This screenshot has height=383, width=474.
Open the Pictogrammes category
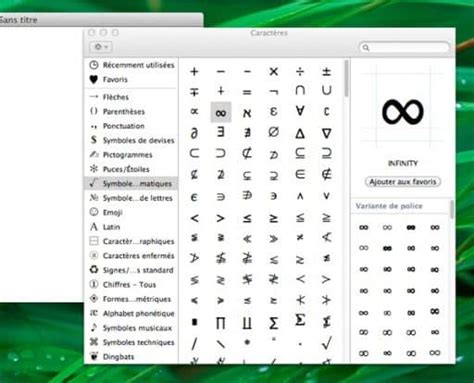click(132, 155)
